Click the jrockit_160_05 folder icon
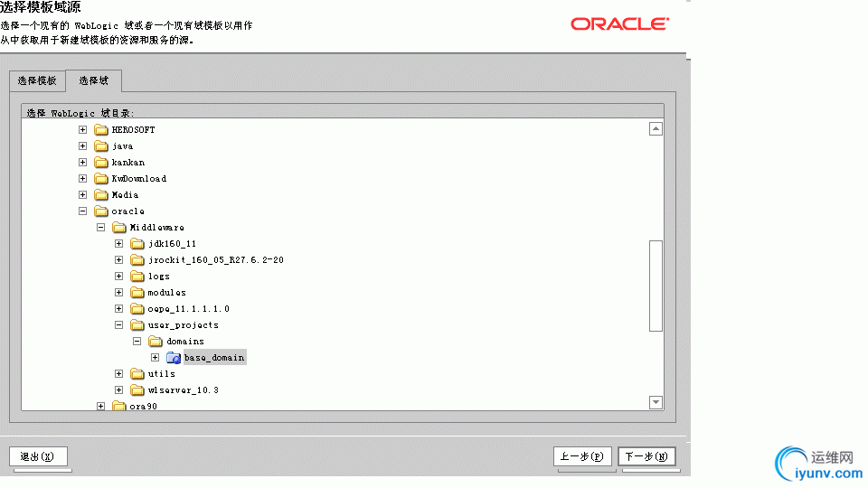The width and height of the screenshot is (868, 488). click(137, 260)
